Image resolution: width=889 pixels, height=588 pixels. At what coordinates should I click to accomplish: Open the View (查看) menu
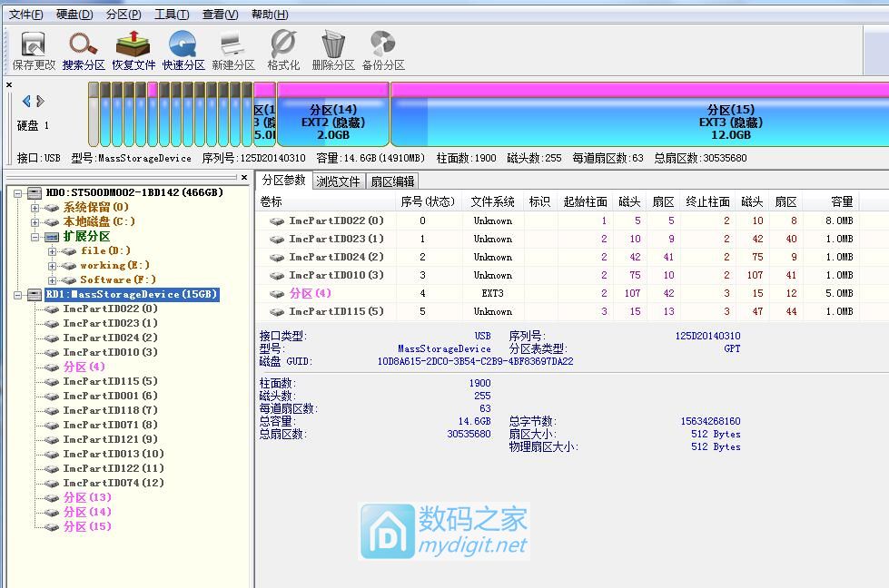tap(220, 15)
